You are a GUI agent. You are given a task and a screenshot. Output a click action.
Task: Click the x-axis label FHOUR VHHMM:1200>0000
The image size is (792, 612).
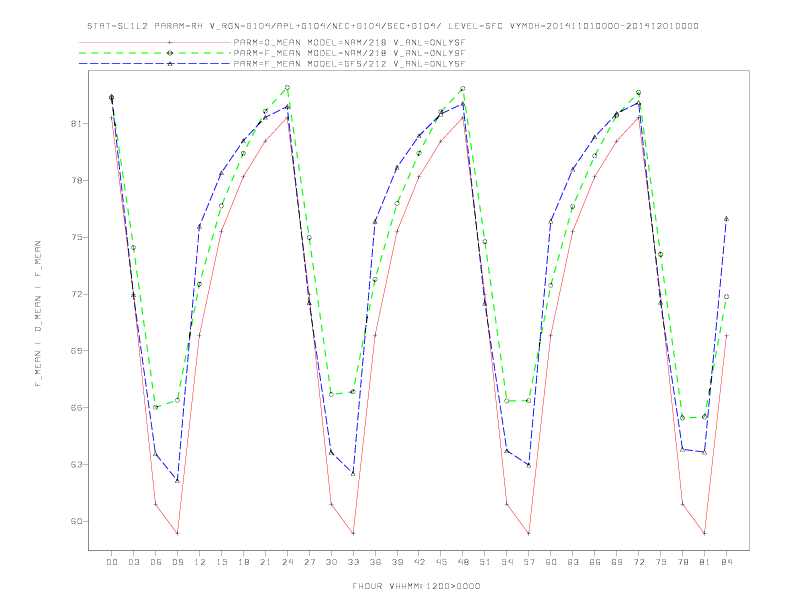(x=416, y=586)
